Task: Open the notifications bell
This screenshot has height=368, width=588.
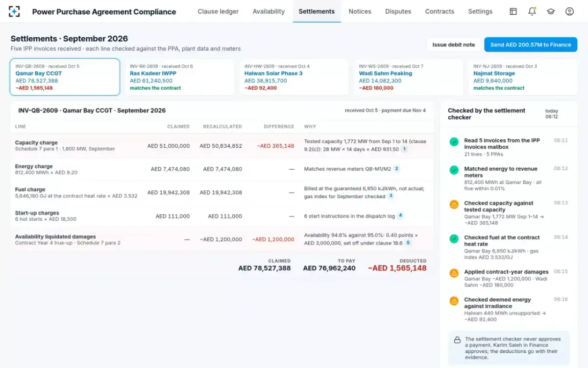Action: 532,11
